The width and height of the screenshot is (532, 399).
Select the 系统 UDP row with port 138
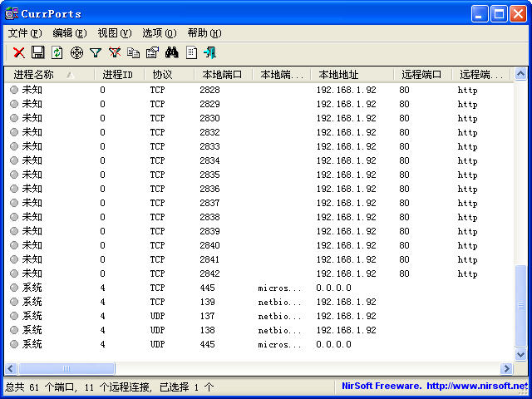pyautogui.click(x=259, y=330)
